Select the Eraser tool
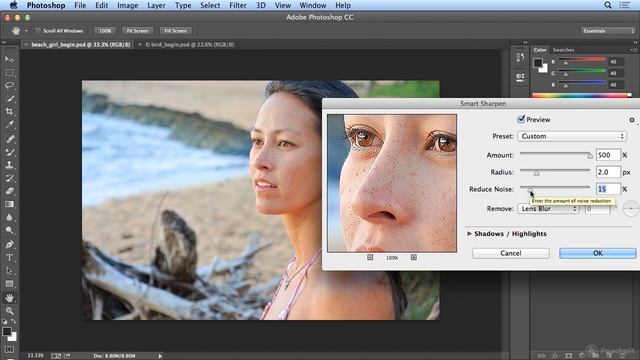The image size is (640, 360). click(9, 191)
